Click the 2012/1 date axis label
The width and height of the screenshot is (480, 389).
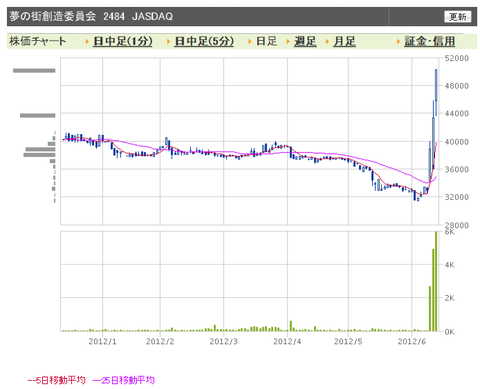tap(103, 341)
